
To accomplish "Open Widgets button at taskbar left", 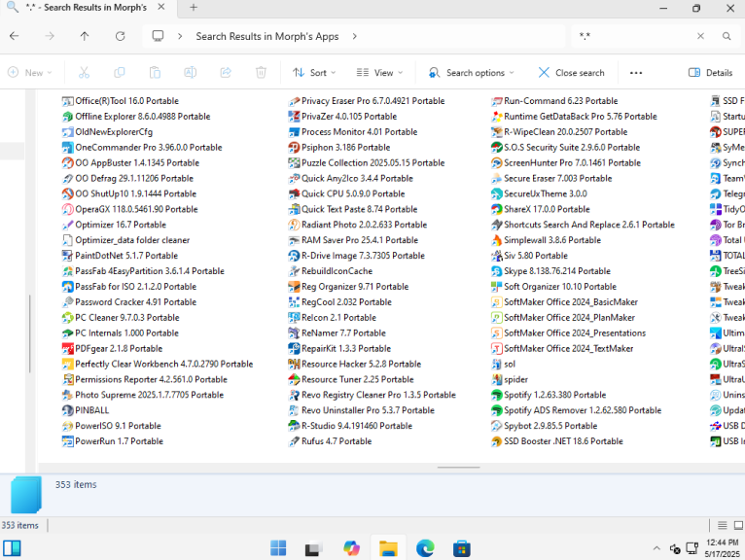I will 12,548.
